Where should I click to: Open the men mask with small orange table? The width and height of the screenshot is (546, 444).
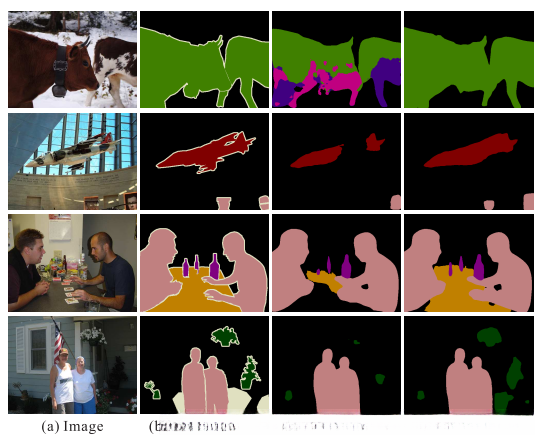(336, 263)
